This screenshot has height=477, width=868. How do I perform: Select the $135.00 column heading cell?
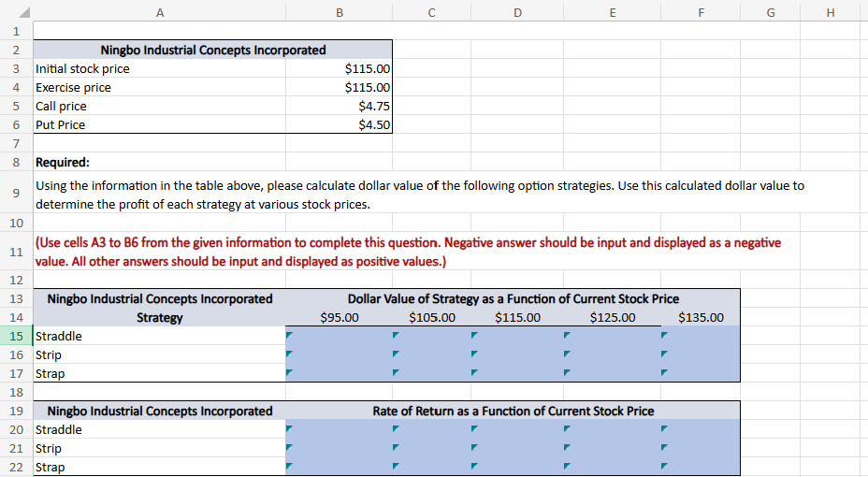pyautogui.click(x=701, y=318)
